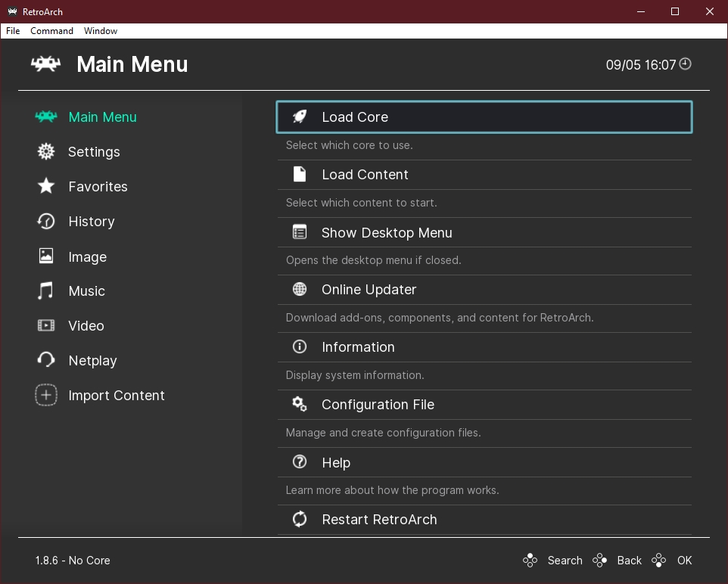Click the globe icon for Online Updater
728x584 pixels.
point(300,290)
